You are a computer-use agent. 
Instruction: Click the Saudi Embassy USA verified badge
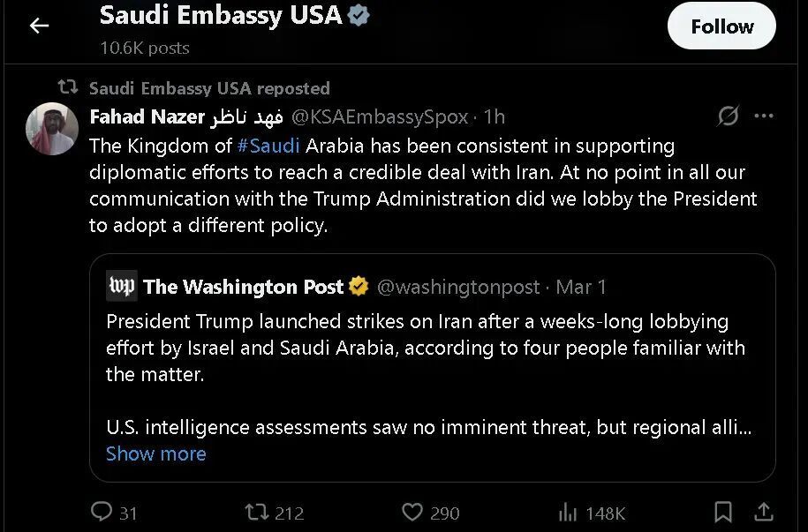[359, 16]
